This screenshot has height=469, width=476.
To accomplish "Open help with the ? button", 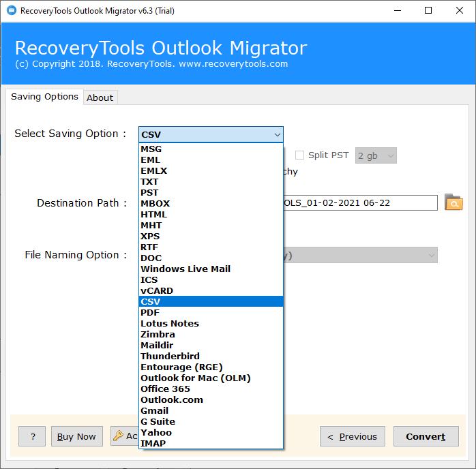I will (32, 436).
